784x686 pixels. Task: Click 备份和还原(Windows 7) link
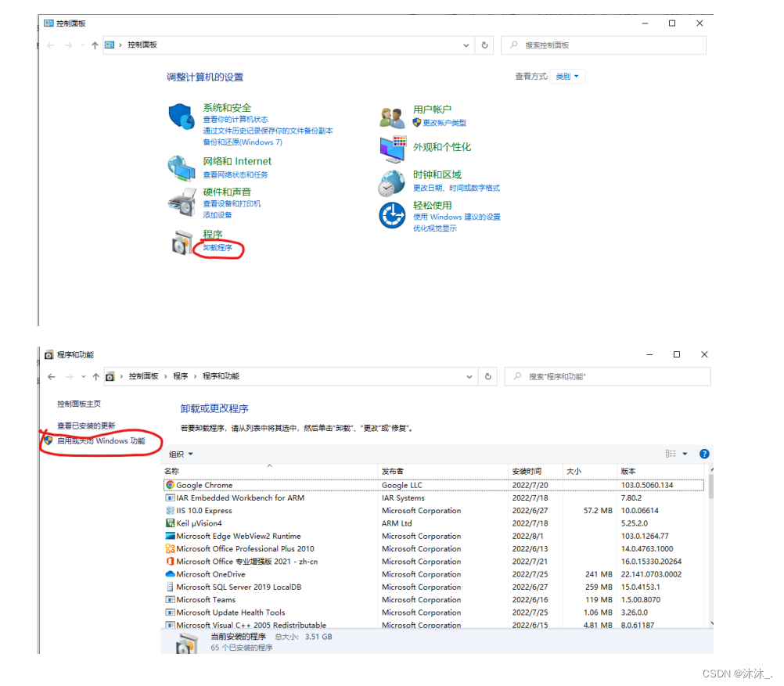[x=243, y=142]
